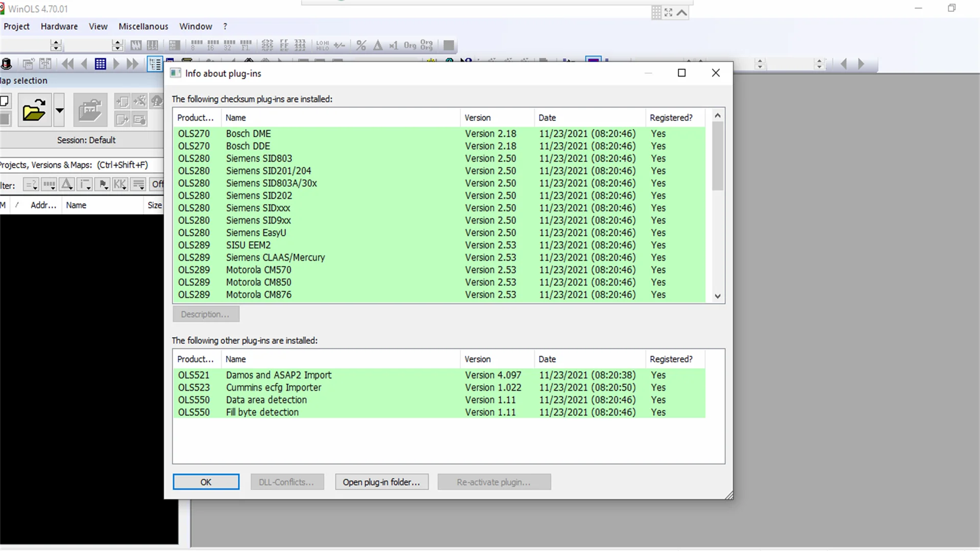Screen dimensions: 980x551
Task: Open the flag filter dropdown
Action: [x=103, y=184]
